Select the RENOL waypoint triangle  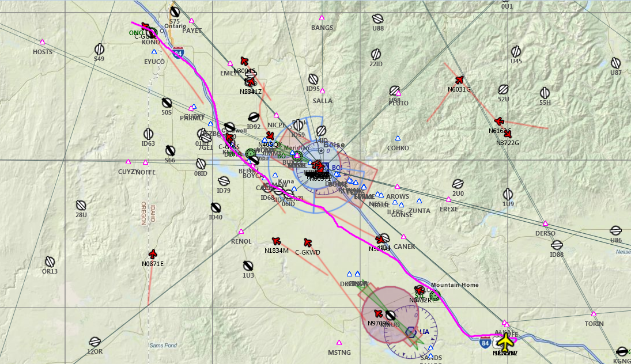point(241,232)
